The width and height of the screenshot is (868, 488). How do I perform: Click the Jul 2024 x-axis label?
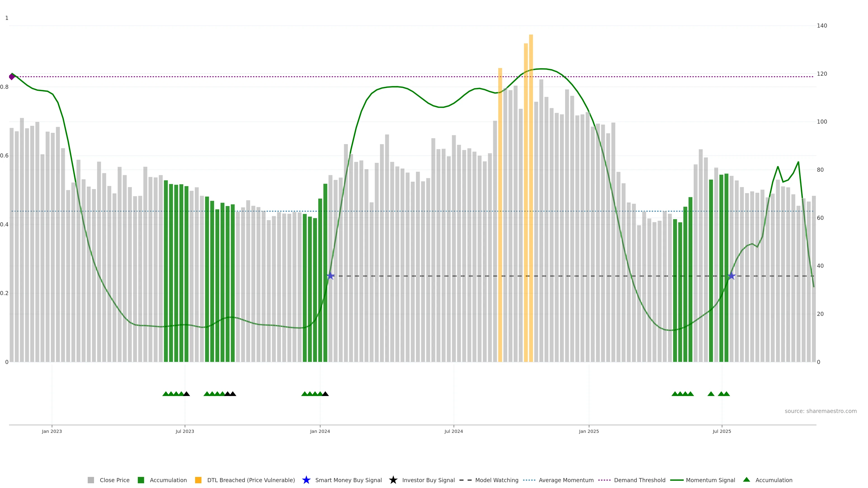click(453, 431)
